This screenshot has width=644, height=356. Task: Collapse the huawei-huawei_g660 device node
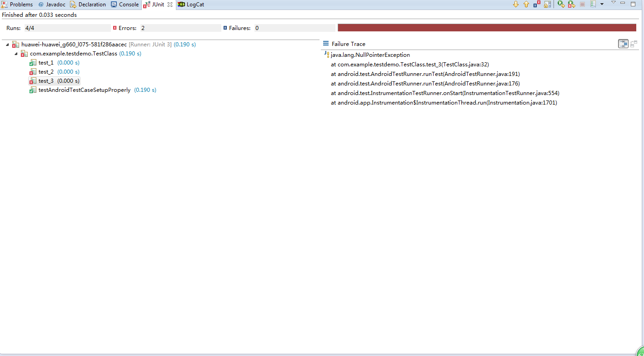[x=8, y=45]
